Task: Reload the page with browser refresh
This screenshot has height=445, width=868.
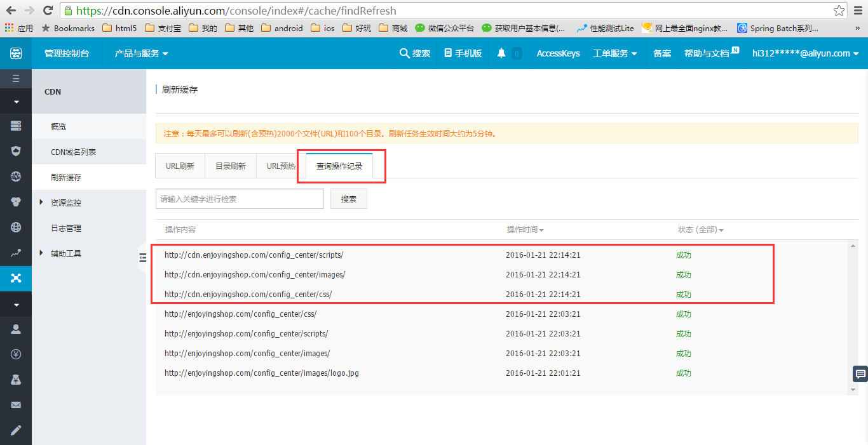Action: coord(48,10)
